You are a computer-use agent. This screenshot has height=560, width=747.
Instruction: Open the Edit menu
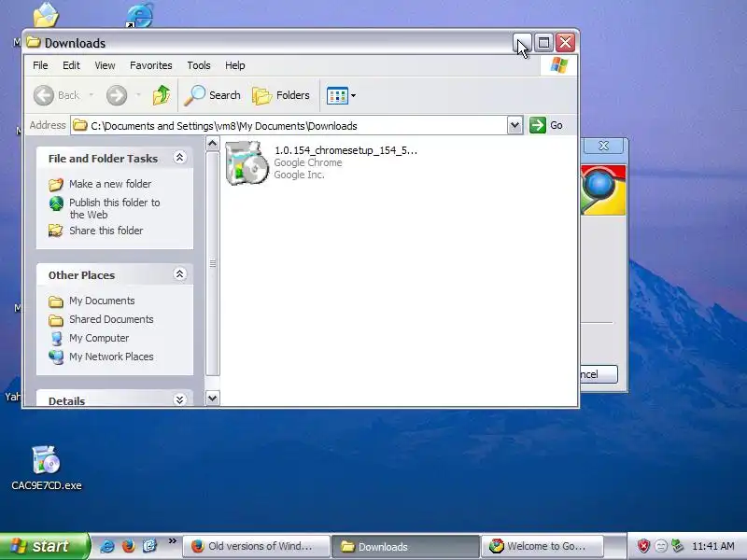71,65
